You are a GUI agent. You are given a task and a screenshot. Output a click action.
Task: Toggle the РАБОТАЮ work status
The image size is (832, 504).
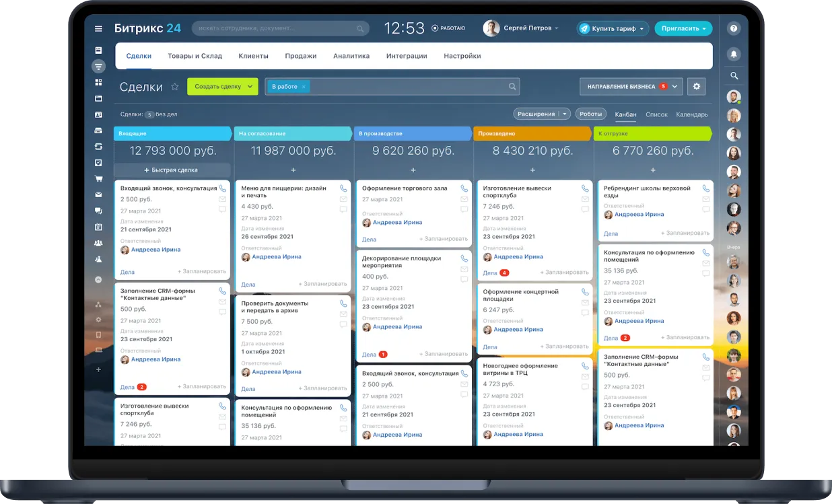click(x=447, y=28)
